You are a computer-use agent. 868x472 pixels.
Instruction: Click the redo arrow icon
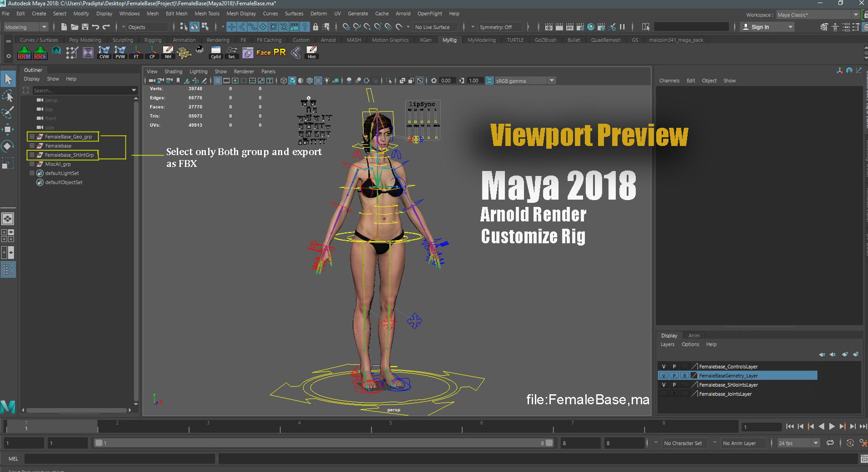(106, 27)
